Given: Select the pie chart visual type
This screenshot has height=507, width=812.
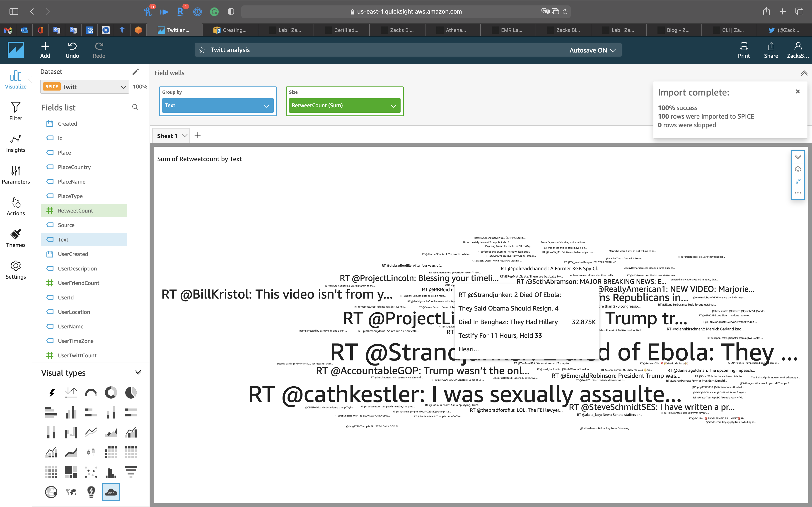Looking at the screenshot, I should 131,392.
